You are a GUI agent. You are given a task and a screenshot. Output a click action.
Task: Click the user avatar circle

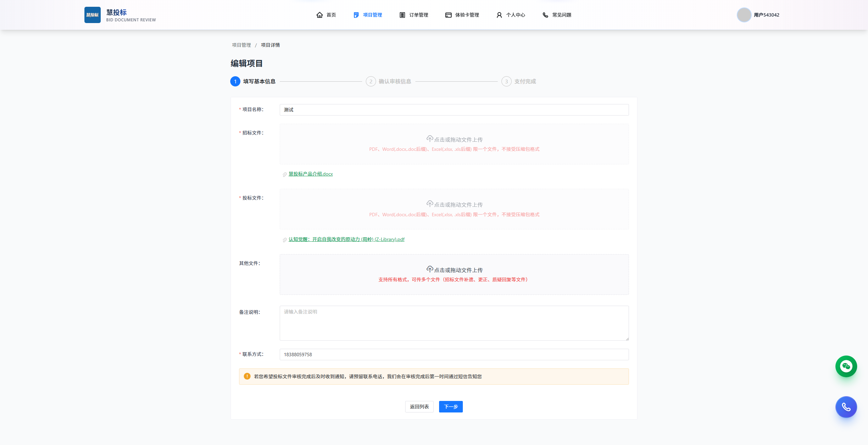click(x=744, y=15)
